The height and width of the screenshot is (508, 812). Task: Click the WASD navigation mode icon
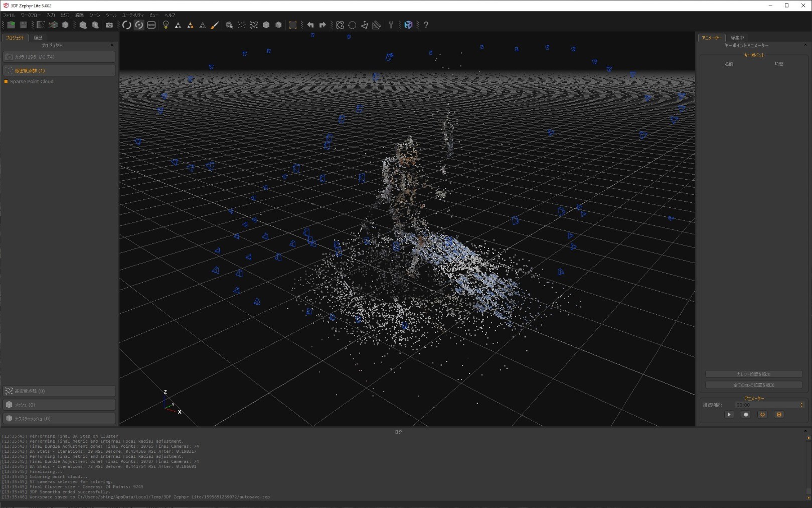pos(151,25)
